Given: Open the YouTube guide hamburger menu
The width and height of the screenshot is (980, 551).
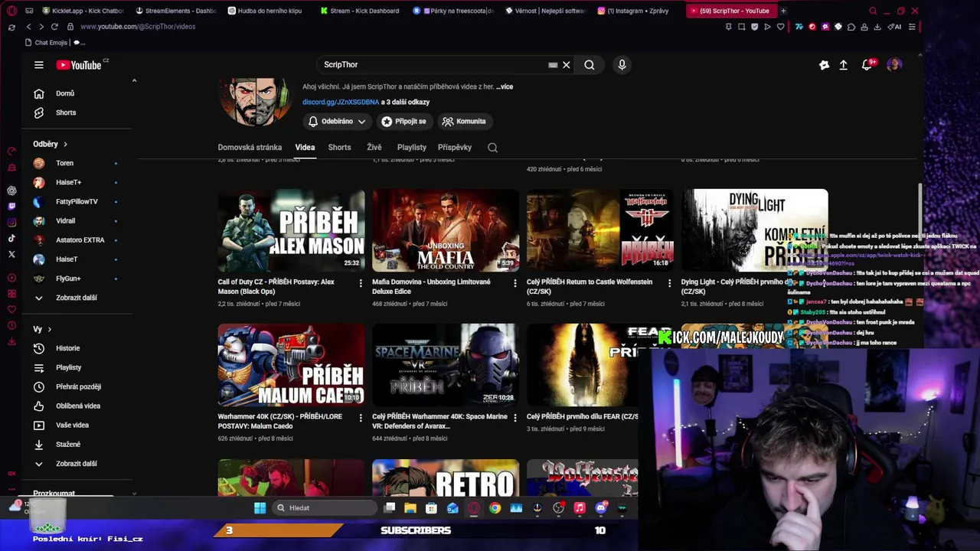Looking at the screenshot, I should click(39, 65).
